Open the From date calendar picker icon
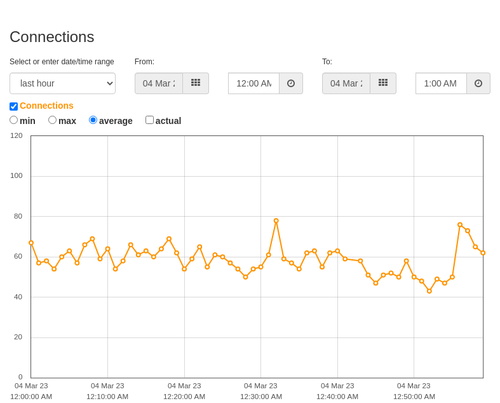500x403 pixels. 196,83
